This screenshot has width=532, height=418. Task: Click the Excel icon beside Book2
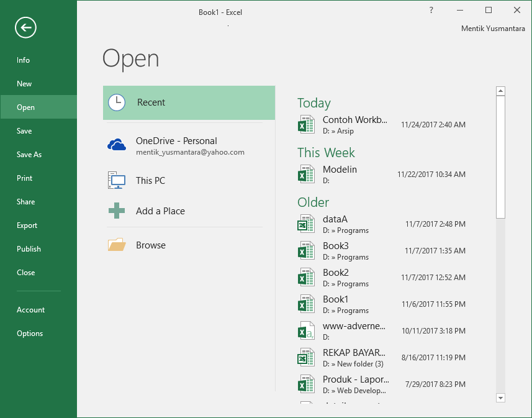306,277
